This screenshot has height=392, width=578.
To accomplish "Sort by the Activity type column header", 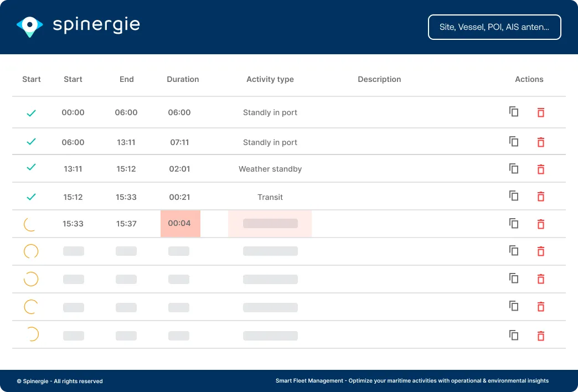I will tap(270, 79).
